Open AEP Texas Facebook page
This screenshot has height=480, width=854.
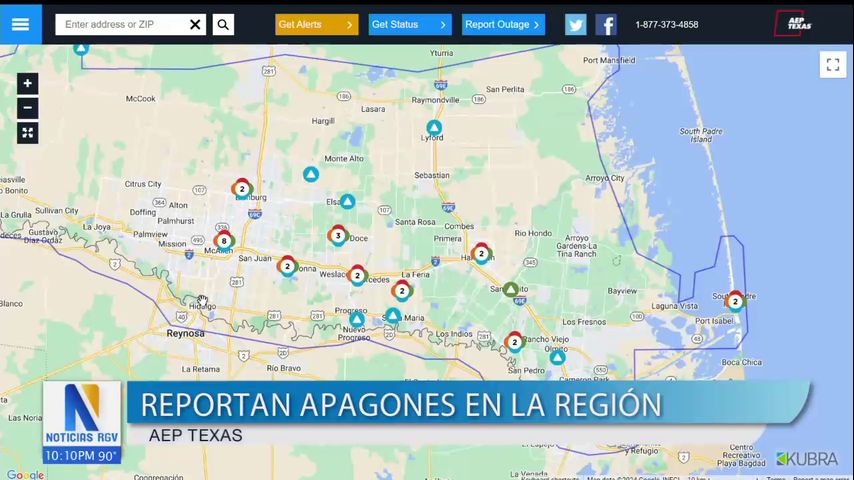click(606, 25)
